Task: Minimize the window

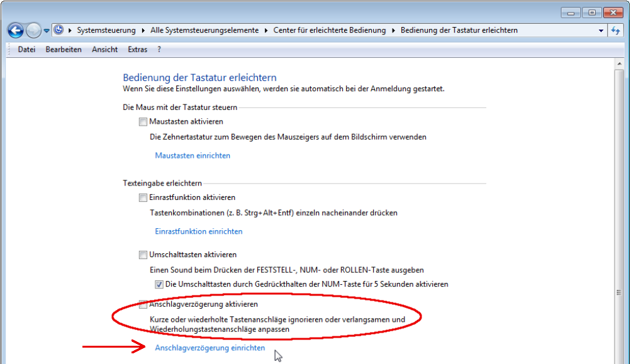Action: click(x=571, y=13)
